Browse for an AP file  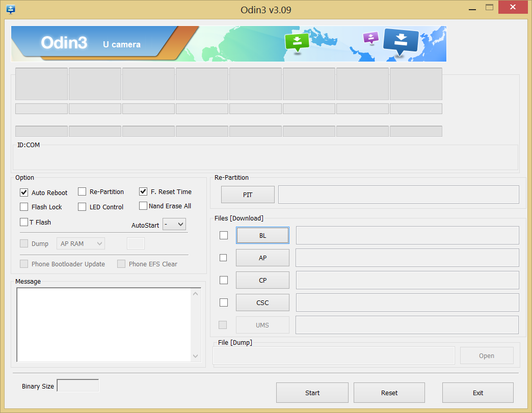click(262, 258)
